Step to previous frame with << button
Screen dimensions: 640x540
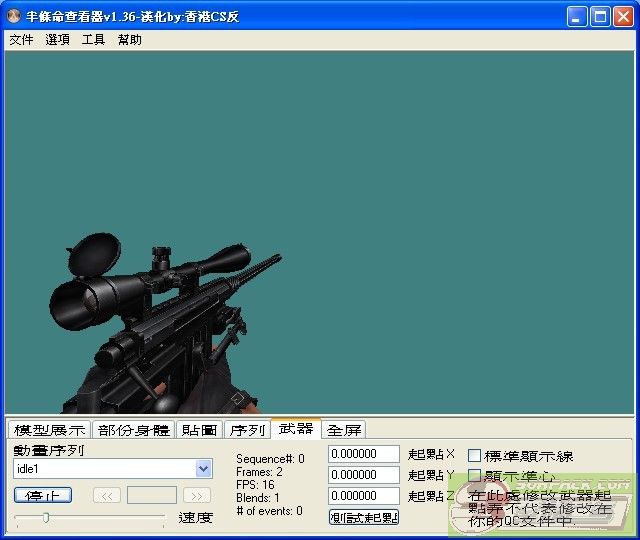[x=107, y=495]
